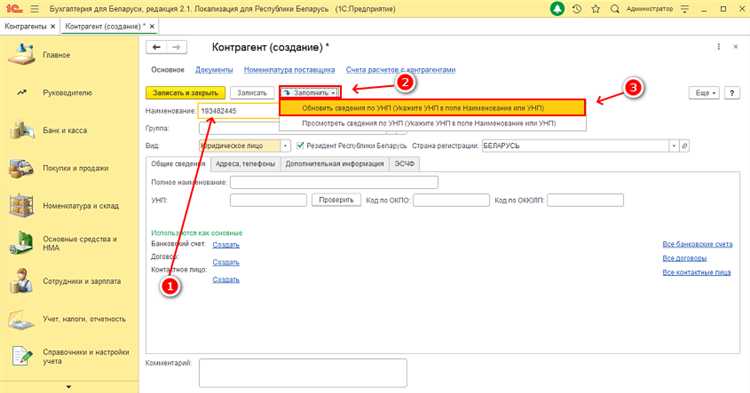Toggle Резидент Республики Беларусь checkbox
Viewport: 750px width, 393px height.
[x=300, y=145]
